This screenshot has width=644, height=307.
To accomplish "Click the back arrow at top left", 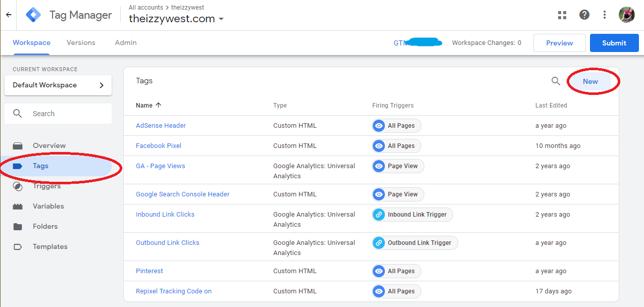I will pos(8,15).
